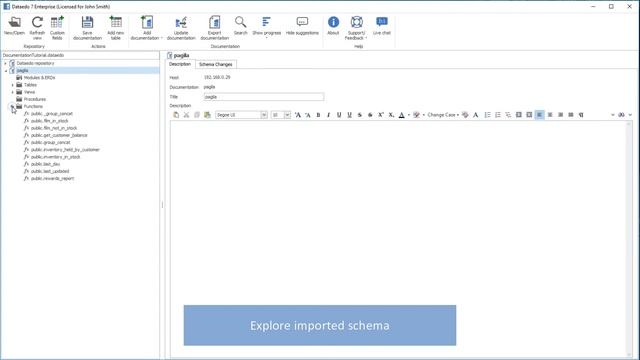Viewport: 640px width, 360px height.
Task: Start Live chat from the ribbon
Action: pos(382,22)
